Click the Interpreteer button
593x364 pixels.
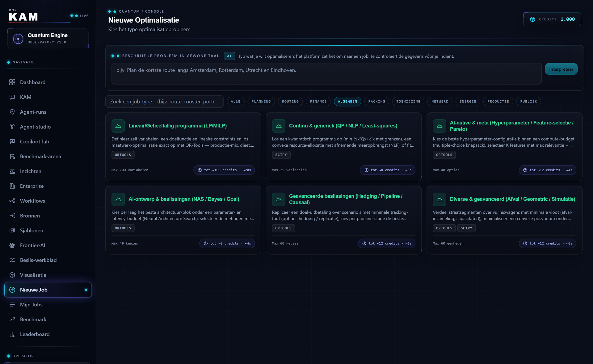tap(561, 69)
